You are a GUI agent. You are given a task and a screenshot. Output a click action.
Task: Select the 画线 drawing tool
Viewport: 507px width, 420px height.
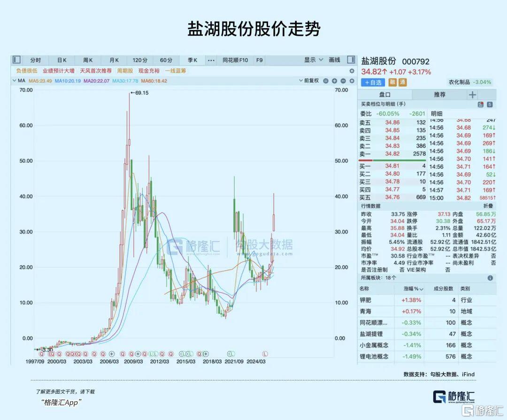point(334,60)
